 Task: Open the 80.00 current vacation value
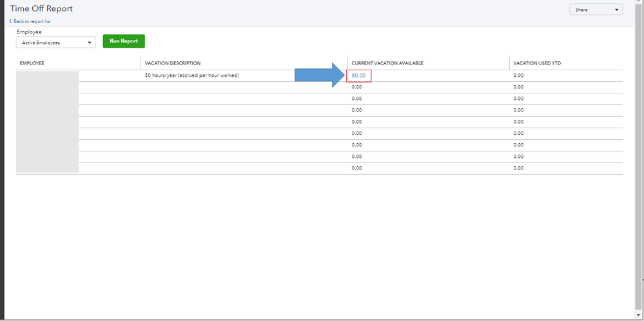coord(358,75)
